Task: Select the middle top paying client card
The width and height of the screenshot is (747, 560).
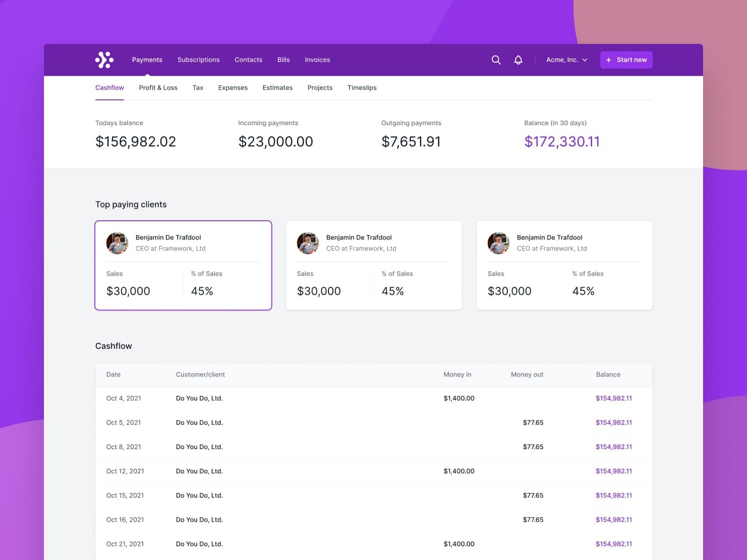Action: (374, 266)
